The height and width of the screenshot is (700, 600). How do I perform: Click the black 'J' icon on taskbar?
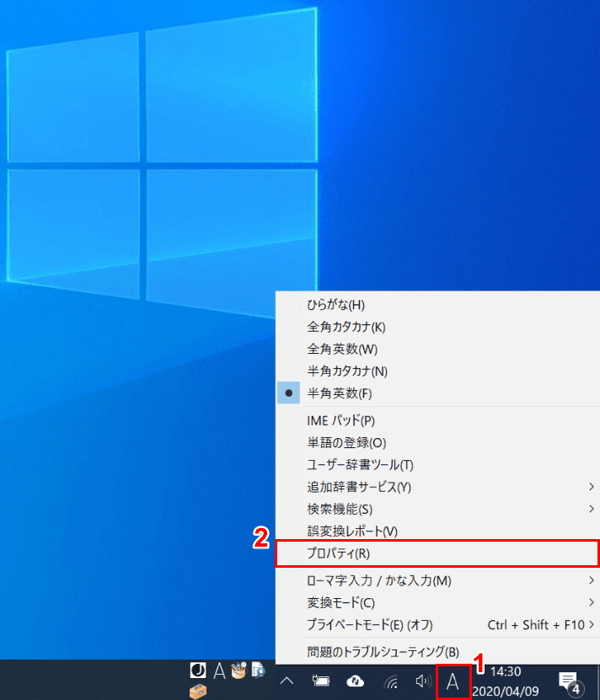click(198, 670)
